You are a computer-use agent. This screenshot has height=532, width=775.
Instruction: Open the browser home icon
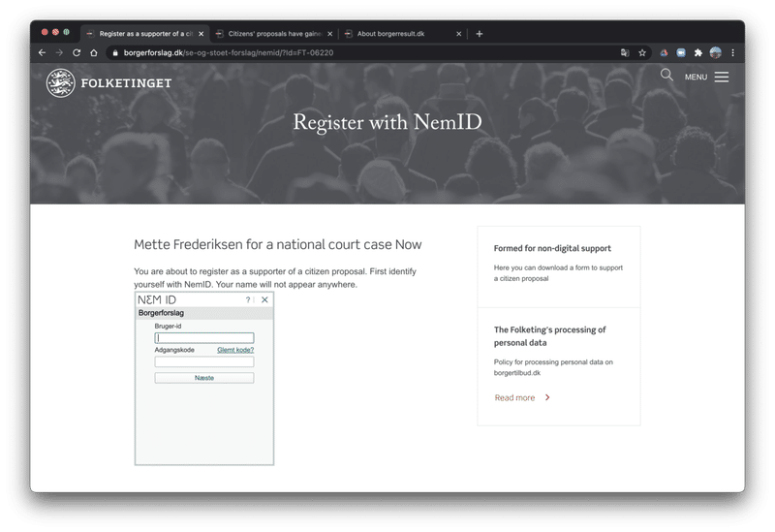pos(94,52)
